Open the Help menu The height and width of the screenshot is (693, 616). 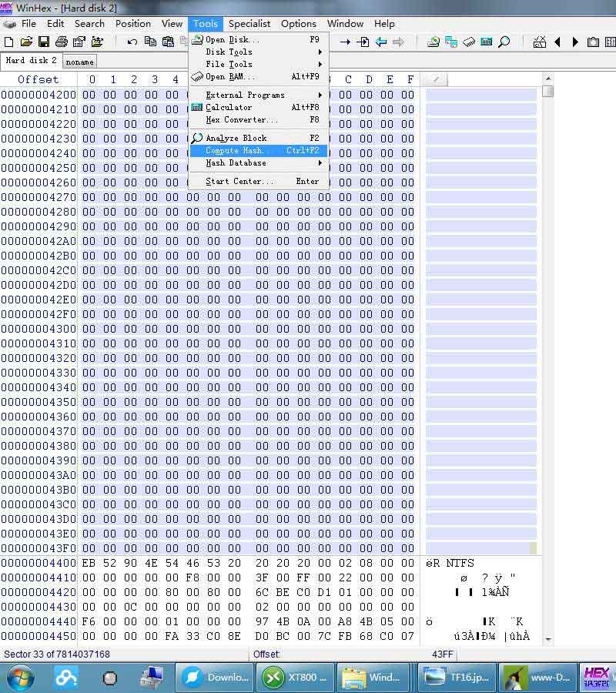384,24
